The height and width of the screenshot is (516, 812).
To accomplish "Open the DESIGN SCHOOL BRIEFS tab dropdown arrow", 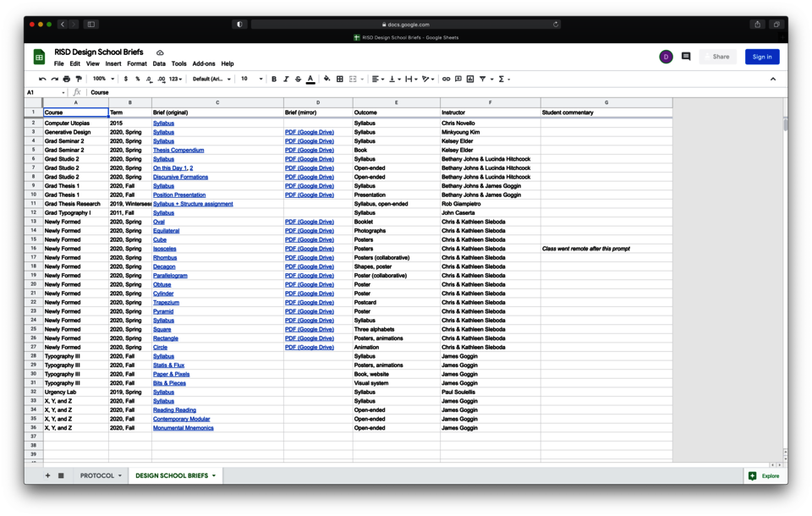I will pos(214,475).
